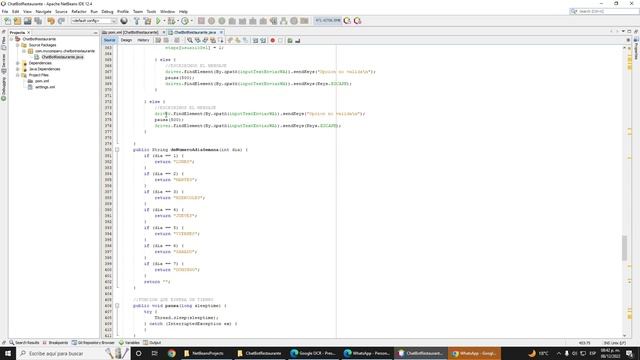Click the editor Find Selection magnifier icon
Viewport: 640px width, 360px height.
pos(190,40)
